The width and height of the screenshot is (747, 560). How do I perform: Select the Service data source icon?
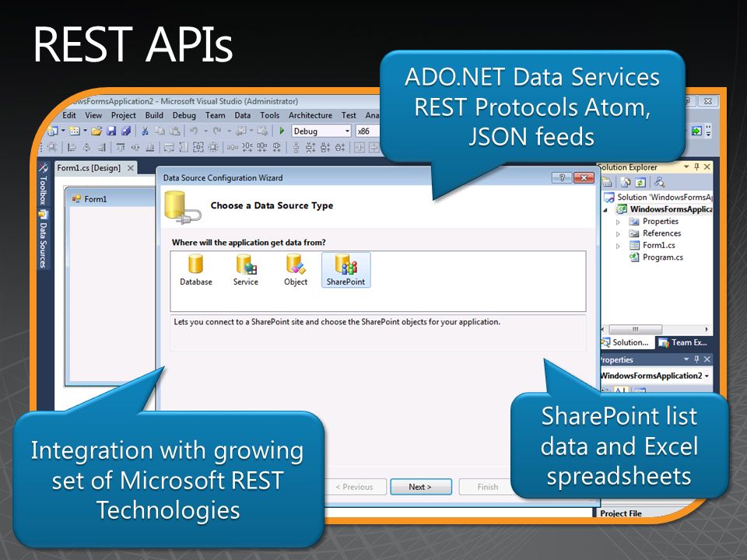point(246,270)
